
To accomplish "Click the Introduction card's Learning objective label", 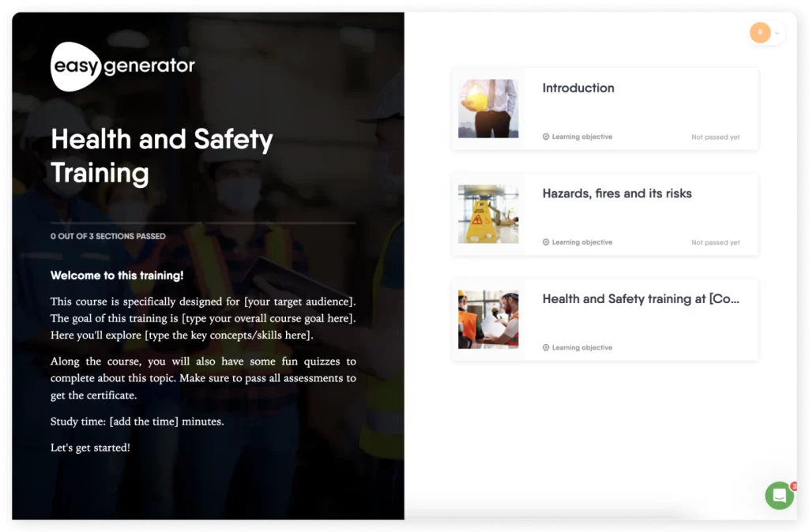I will (x=582, y=137).
